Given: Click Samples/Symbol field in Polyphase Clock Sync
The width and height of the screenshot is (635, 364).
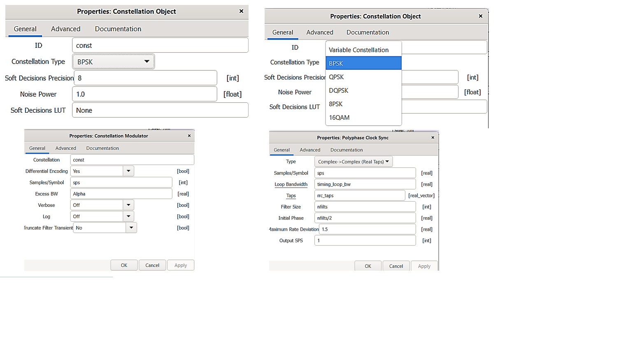Looking at the screenshot, I should (365, 173).
